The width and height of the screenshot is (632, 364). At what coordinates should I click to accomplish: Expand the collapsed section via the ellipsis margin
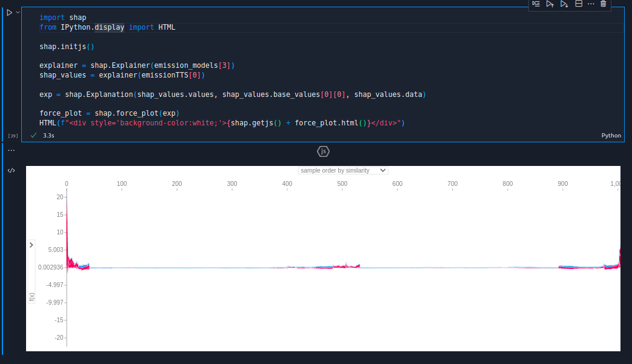[11, 149]
